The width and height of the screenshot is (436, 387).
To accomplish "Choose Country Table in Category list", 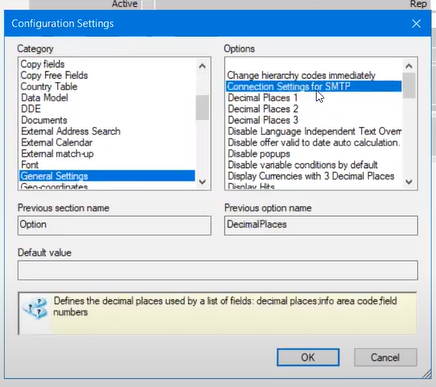I will click(107, 86).
